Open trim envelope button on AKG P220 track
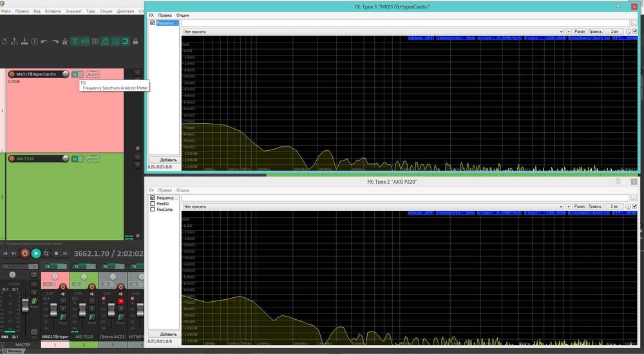 [92, 159]
